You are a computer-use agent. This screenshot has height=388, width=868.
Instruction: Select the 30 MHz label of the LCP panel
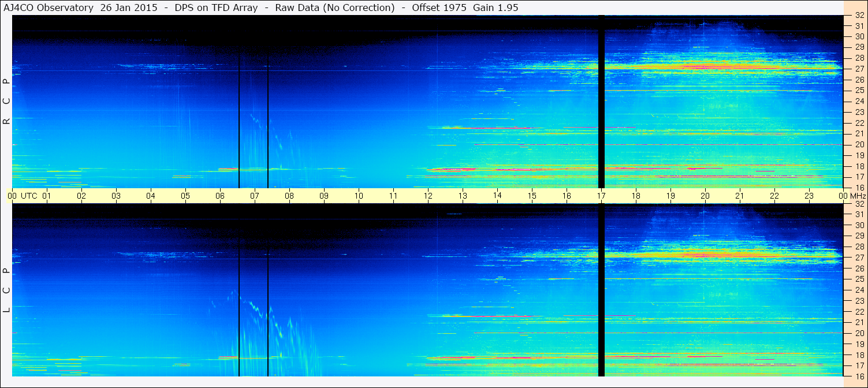point(859,225)
